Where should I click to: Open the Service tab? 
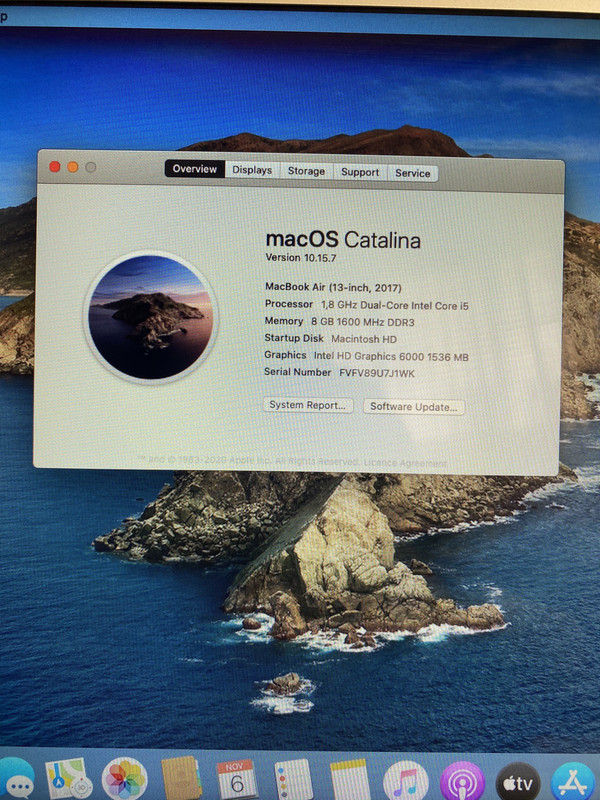(413, 173)
